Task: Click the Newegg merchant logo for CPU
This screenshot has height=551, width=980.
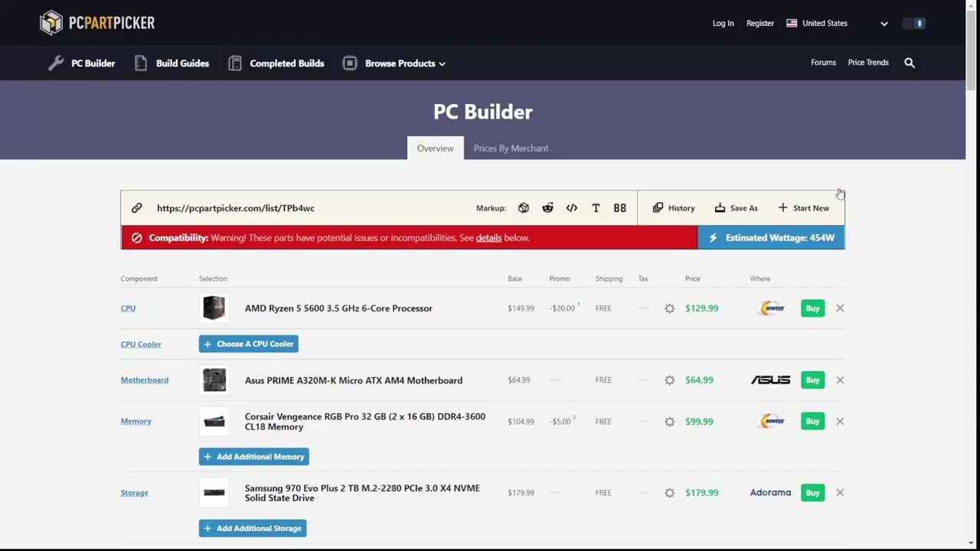Action: pyautogui.click(x=772, y=308)
